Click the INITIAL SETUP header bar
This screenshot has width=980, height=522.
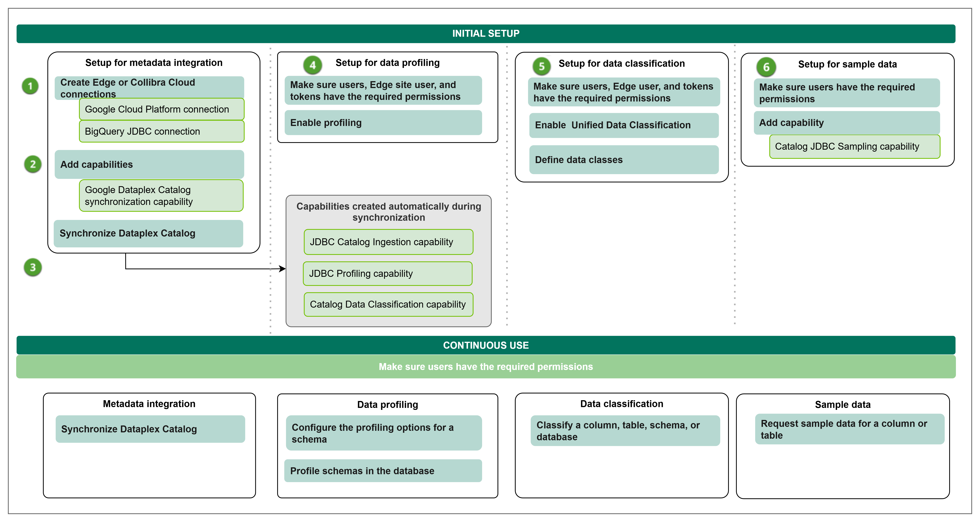click(x=486, y=34)
